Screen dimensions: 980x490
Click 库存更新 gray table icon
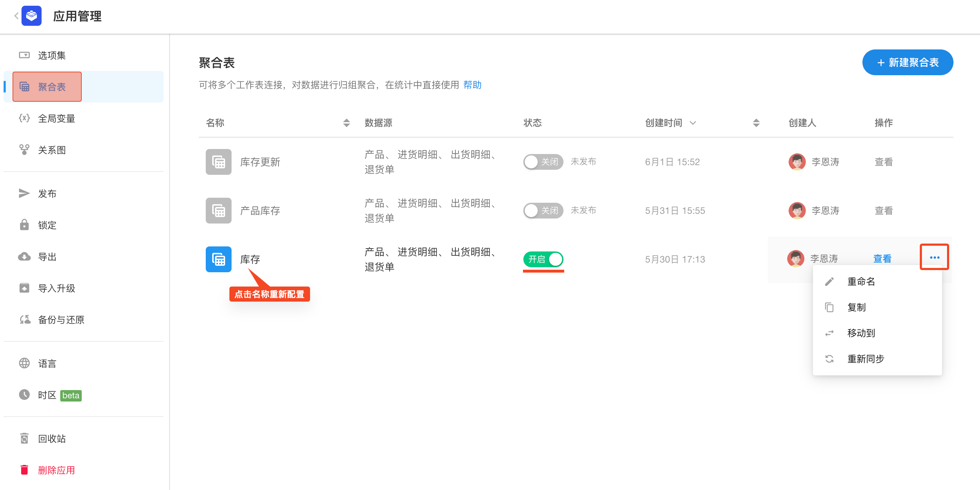pyautogui.click(x=218, y=162)
